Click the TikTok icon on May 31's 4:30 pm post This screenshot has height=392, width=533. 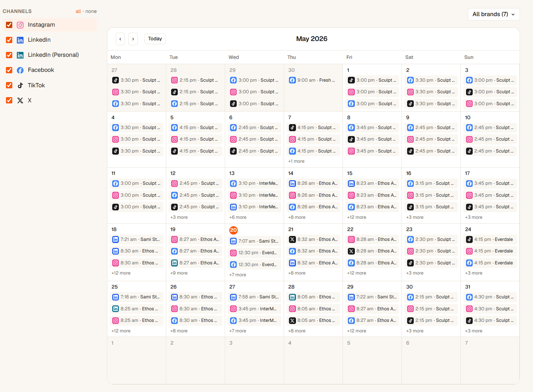[x=469, y=320]
